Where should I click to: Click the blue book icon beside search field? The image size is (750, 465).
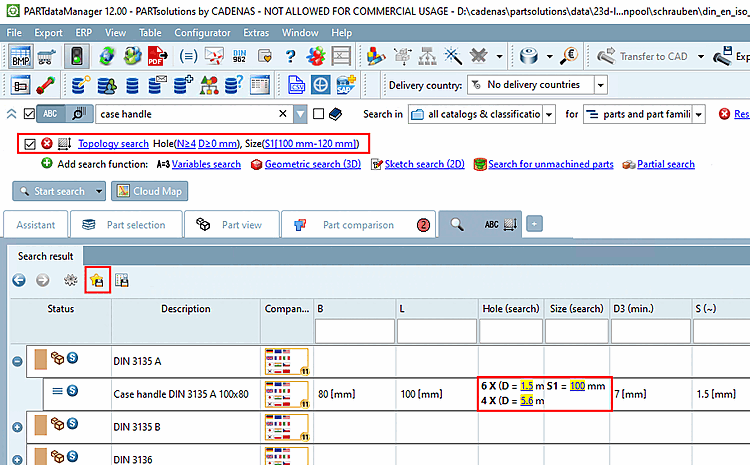tap(335, 114)
